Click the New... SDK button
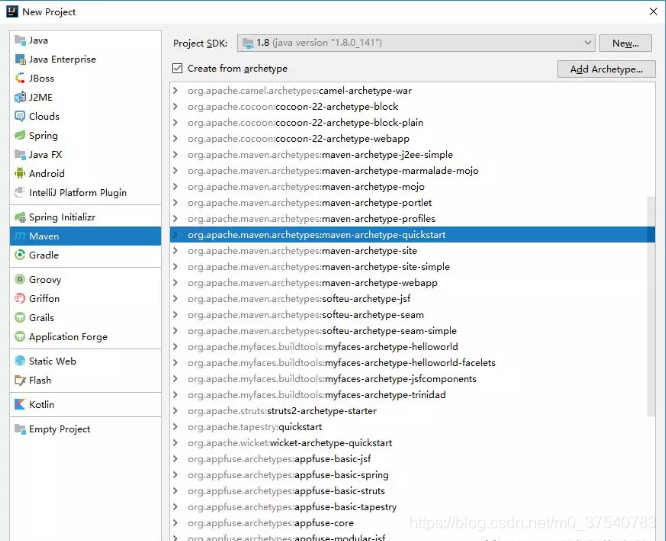Screen dimensions: 666x541 [x=625, y=43]
